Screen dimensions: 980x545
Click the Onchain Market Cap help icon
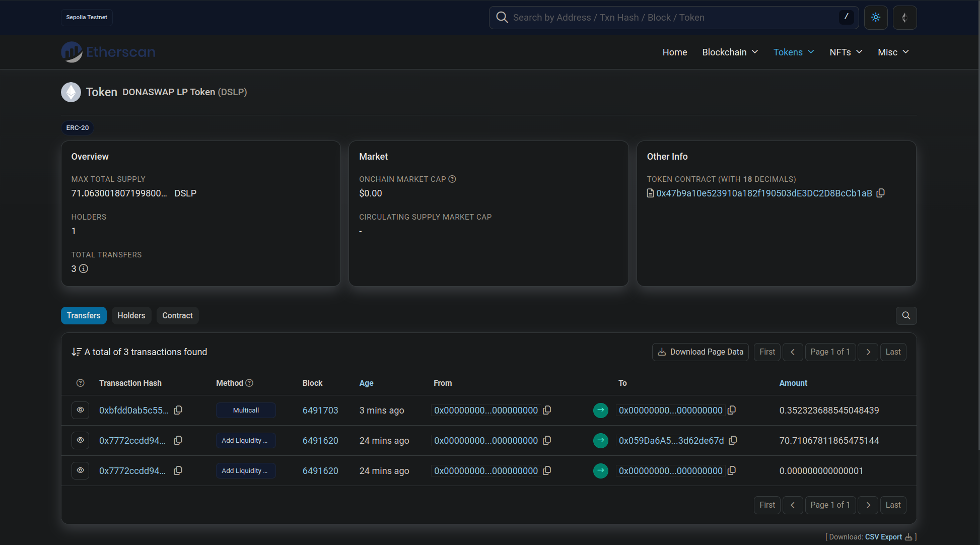coord(452,179)
